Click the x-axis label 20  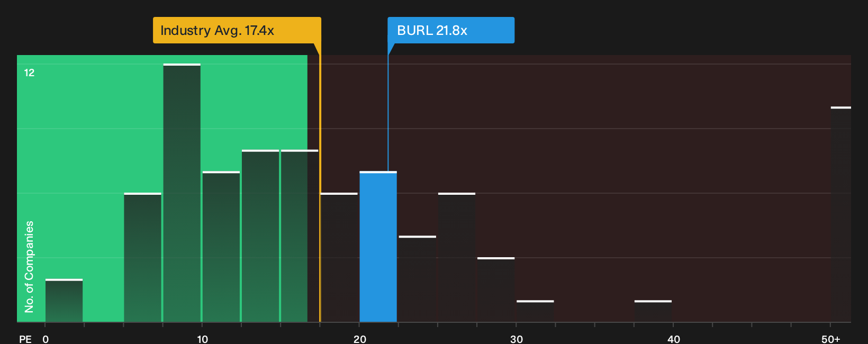tap(360, 339)
